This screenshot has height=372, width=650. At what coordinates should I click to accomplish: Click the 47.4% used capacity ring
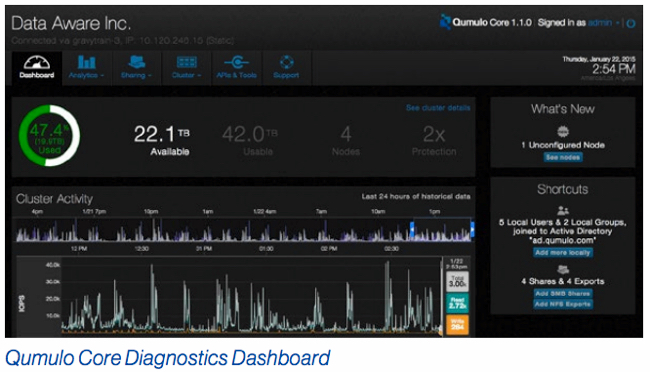(49, 136)
